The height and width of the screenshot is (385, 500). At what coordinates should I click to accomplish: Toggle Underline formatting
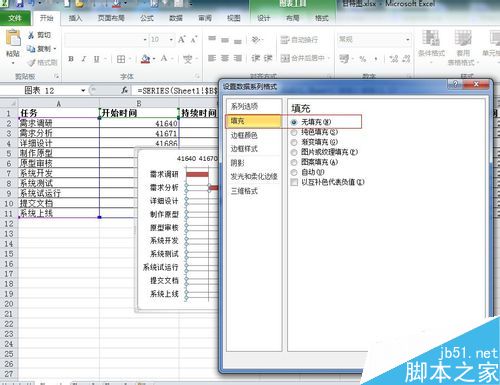[96, 59]
